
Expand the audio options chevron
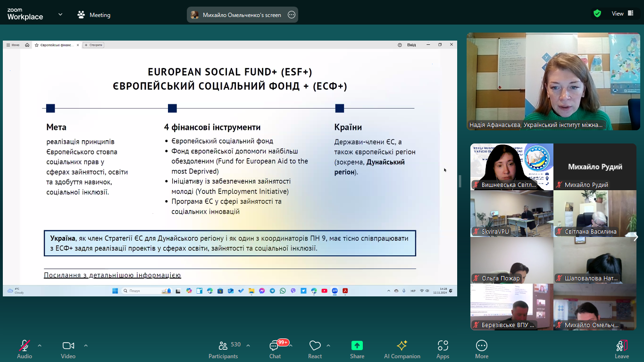(40, 345)
